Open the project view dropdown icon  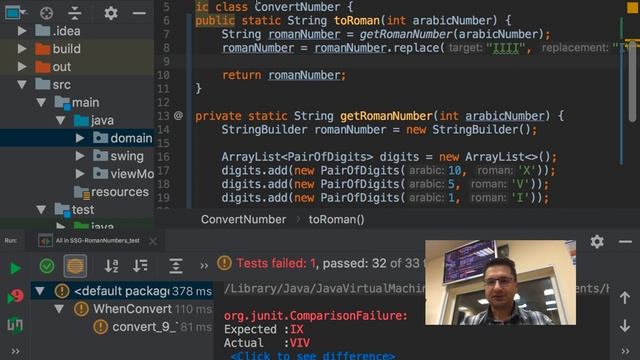coord(16,13)
